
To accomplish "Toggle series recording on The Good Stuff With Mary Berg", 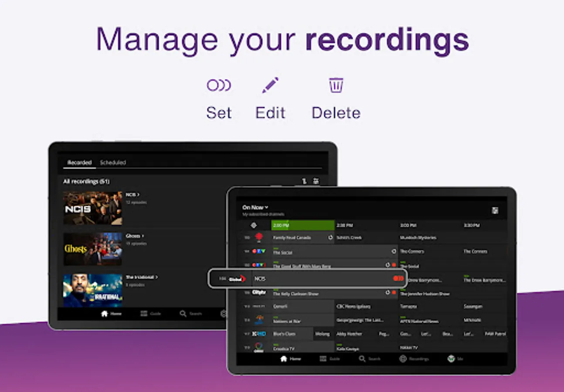I will point(394,264).
